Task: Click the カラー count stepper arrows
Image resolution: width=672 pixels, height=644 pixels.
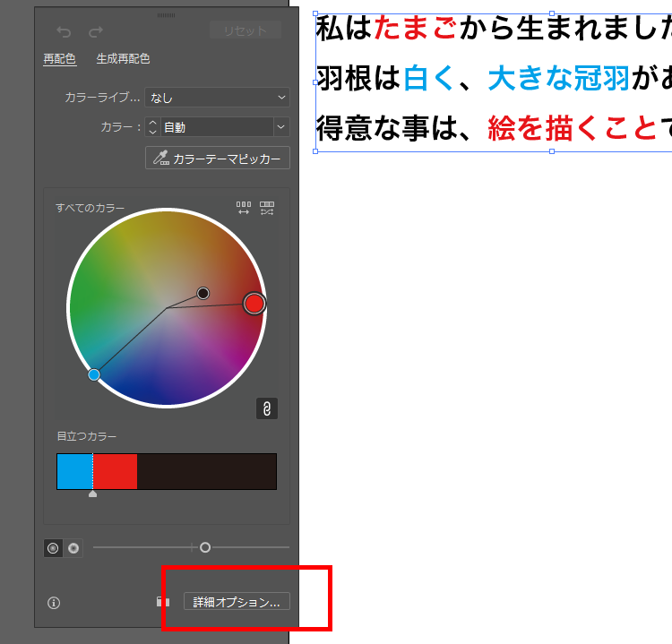Action: [x=152, y=127]
